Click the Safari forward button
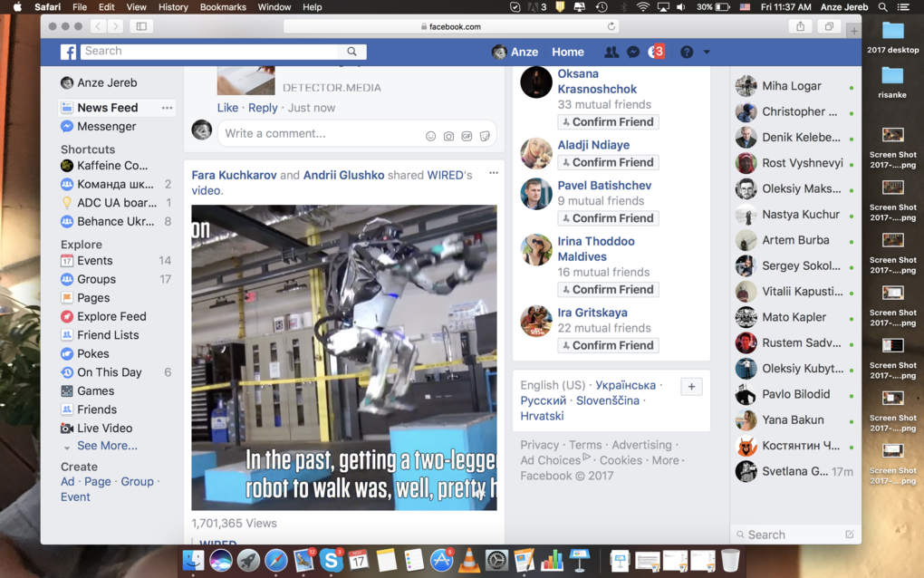924x578 pixels. point(116,26)
